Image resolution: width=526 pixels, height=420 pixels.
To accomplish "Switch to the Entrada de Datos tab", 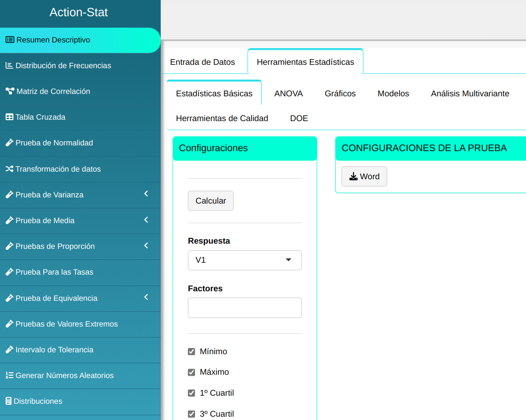I will tap(202, 62).
